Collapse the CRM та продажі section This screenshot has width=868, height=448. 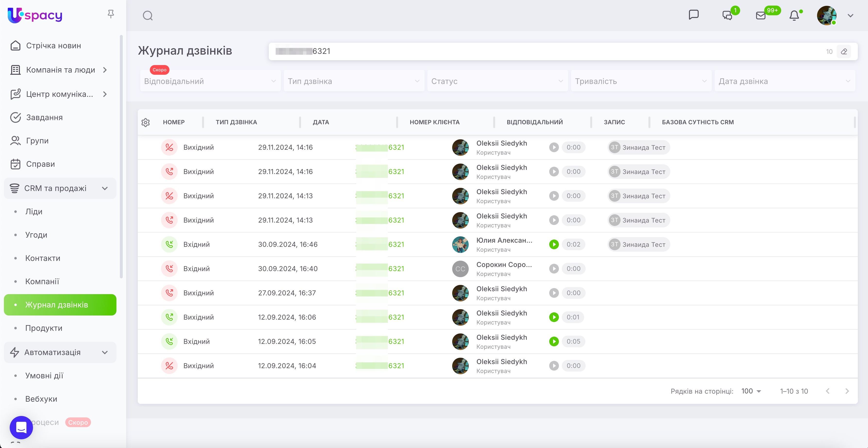(x=105, y=188)
